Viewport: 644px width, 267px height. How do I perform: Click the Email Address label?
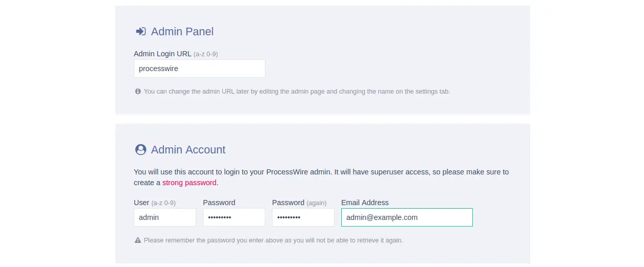pos(365,203)
